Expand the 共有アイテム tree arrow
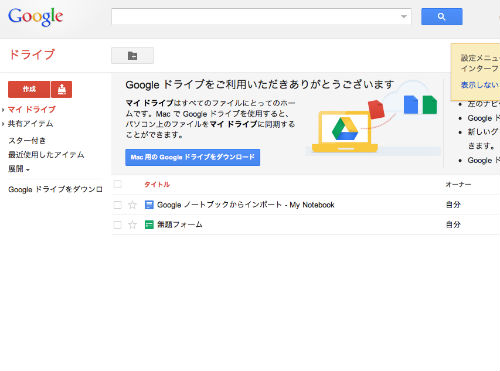 tap(3, 124)
